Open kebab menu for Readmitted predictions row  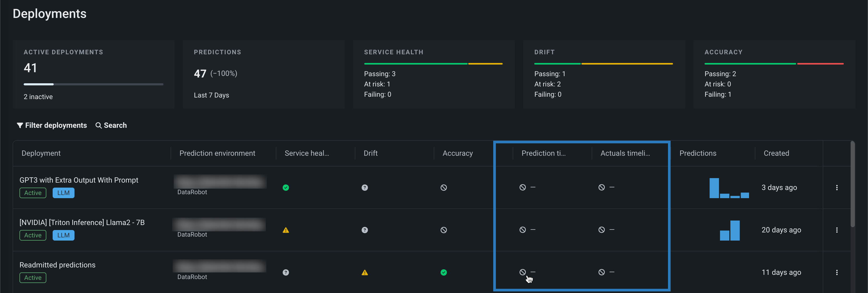tap(837, 272)
